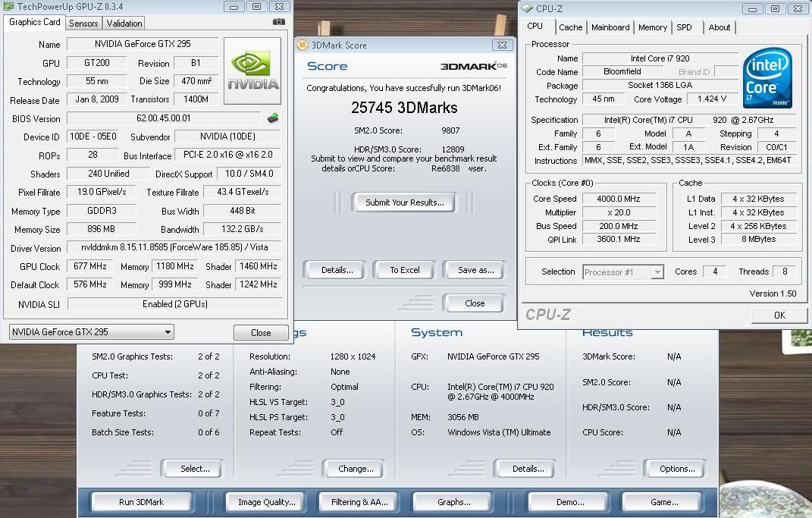Open Image Quality settings
This screenshot has height=518, width=812.
pyautogui.click(x=266, y=502)
